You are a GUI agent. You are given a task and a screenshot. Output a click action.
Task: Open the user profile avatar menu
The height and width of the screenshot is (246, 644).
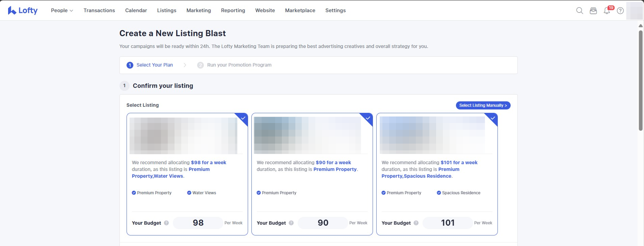point(634,11)
